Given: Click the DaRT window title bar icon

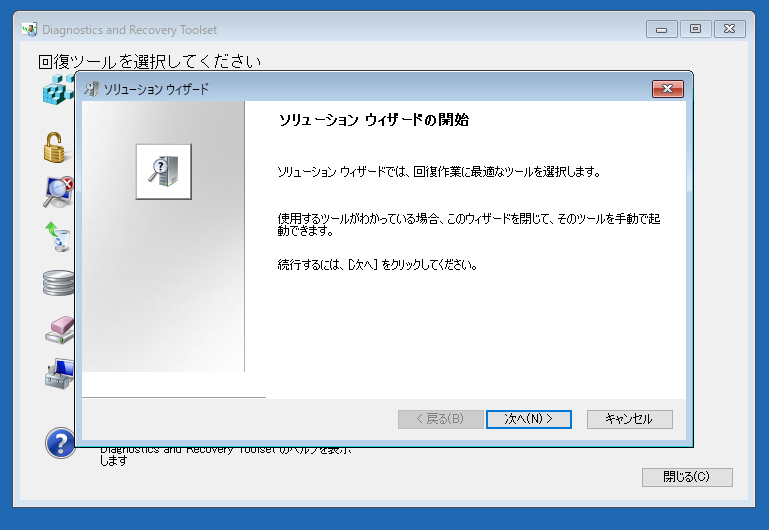Looking at the screenshot, I should [29, 29].
